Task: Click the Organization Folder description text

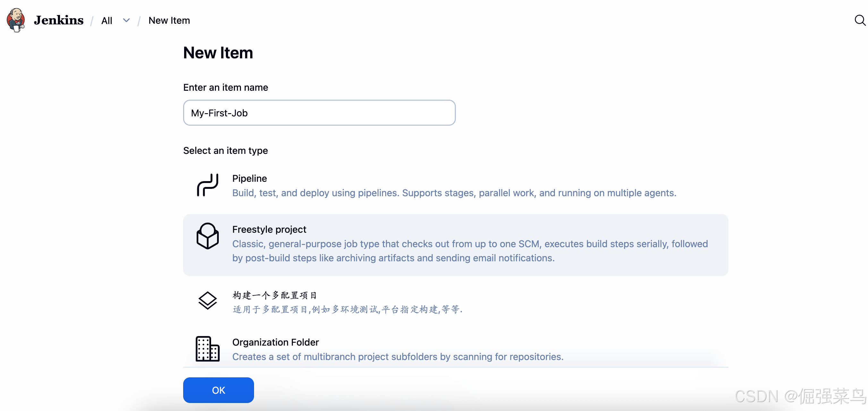Action: tap(398, 357)
